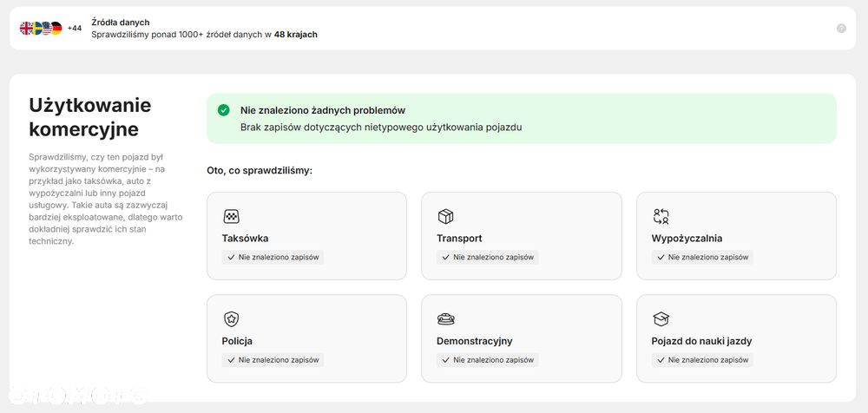Click the Wypożyczalnia 'Nie znaleziono zapisów' badge

[x=702, y=258]
